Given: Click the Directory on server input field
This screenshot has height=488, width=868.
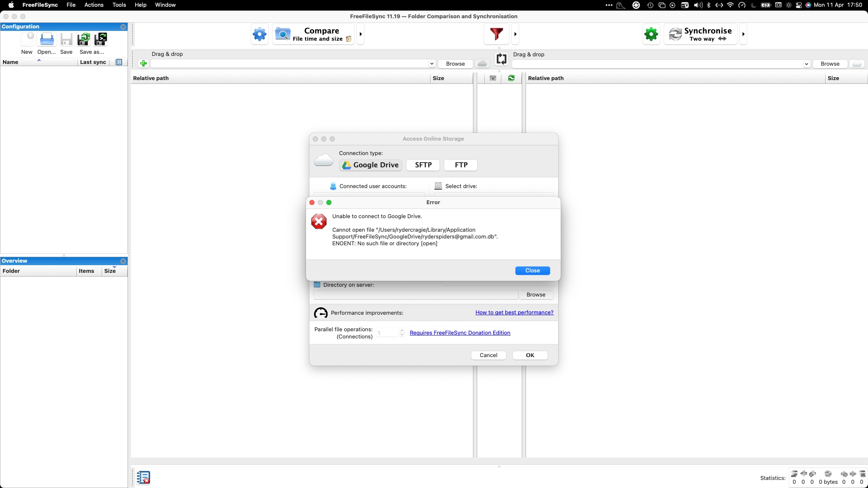Looking at the screenshot, I should point(416,295).
